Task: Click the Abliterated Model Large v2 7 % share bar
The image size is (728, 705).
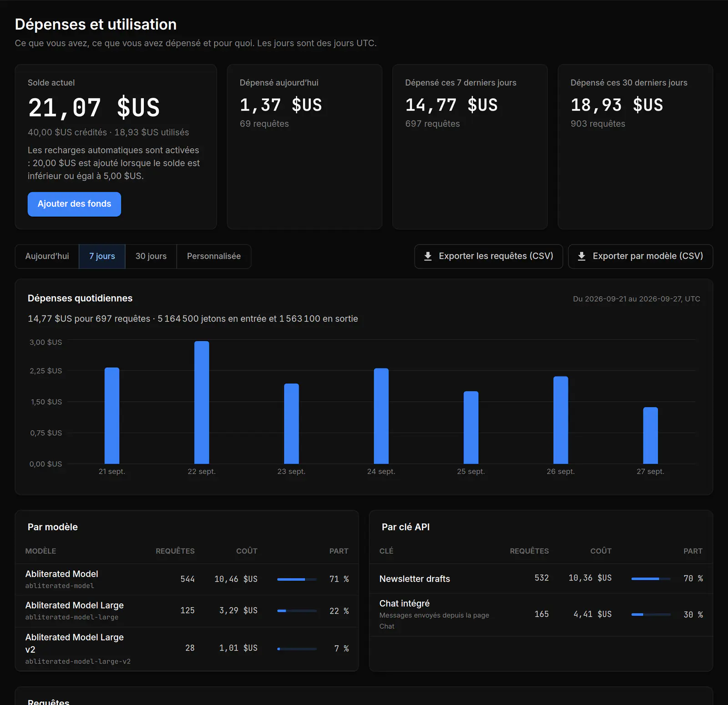Action: click(297, 649)
